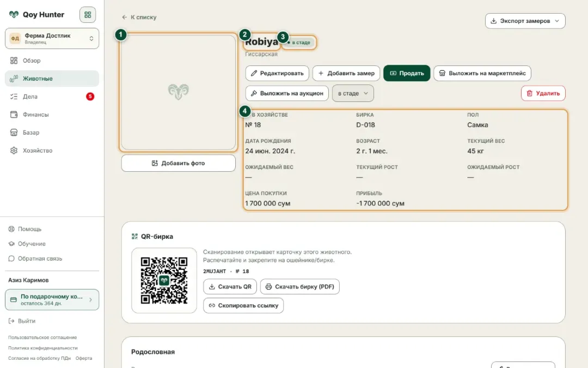Expand the По подарочному ко... subscription card

(52, 300)
